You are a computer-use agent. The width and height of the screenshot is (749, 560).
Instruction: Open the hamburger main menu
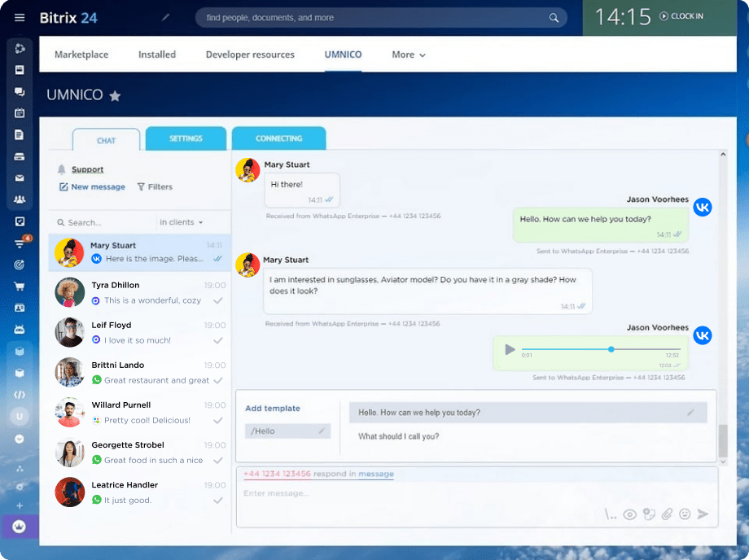(x=20, y=18)
